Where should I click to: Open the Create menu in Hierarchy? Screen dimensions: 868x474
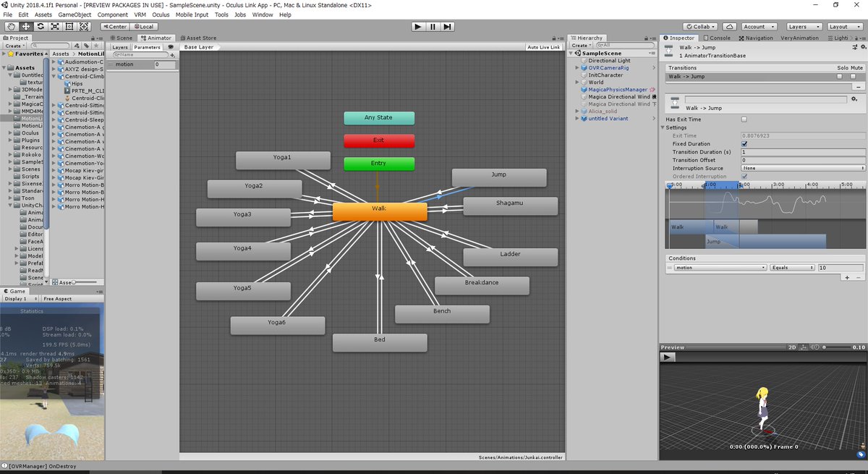[x=581, y=45]
